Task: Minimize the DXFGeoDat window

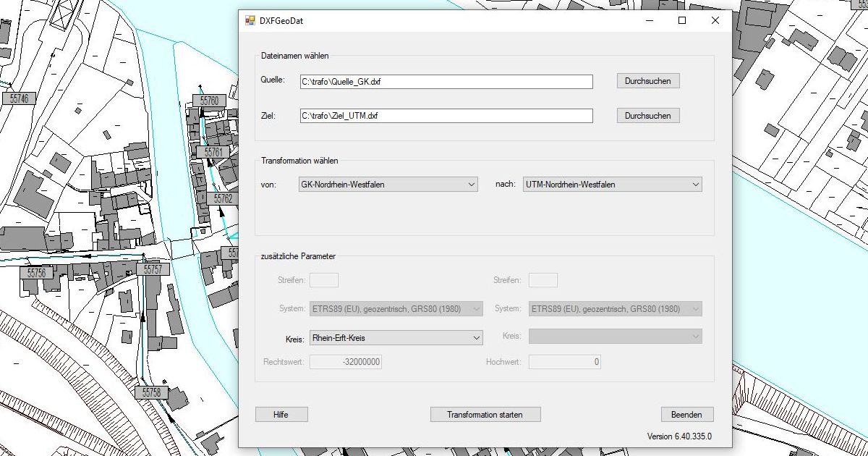Action: tap(648, 21)
